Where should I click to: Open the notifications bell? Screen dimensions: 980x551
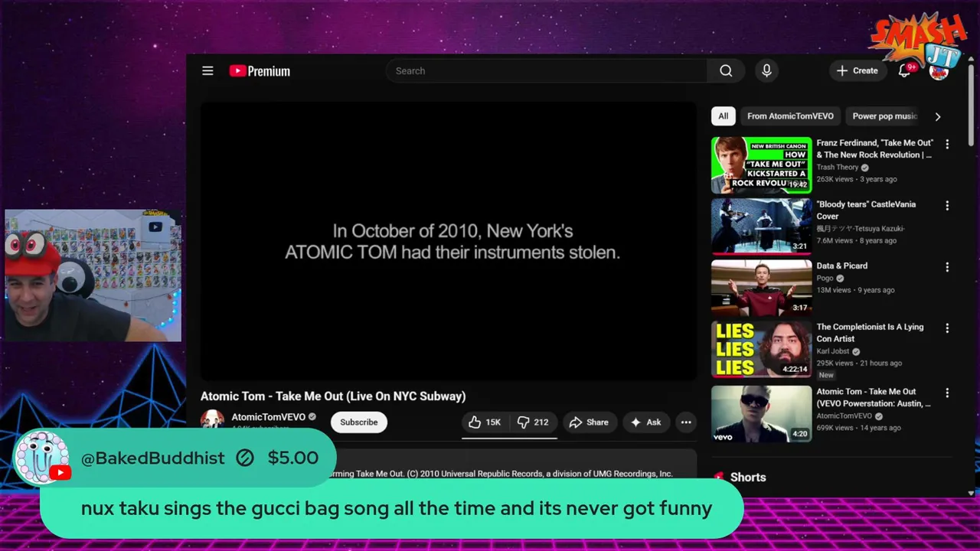(x=904, y=70)
